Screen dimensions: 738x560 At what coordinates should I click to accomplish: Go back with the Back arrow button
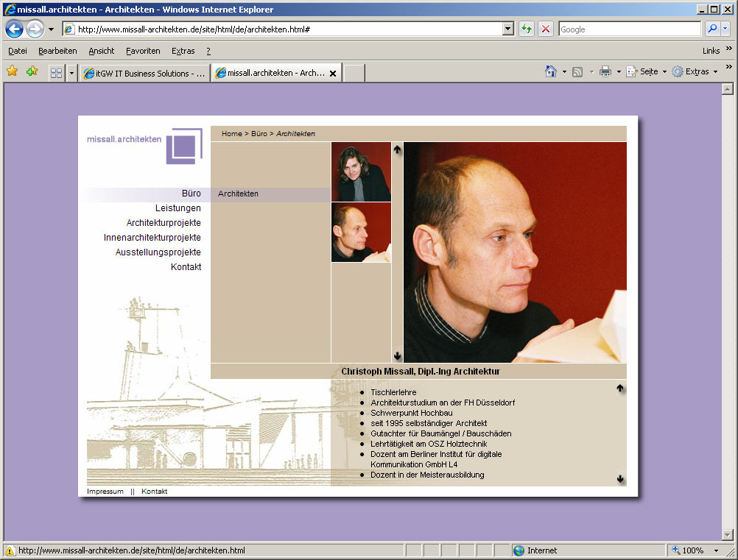click(x=14, y=29)
